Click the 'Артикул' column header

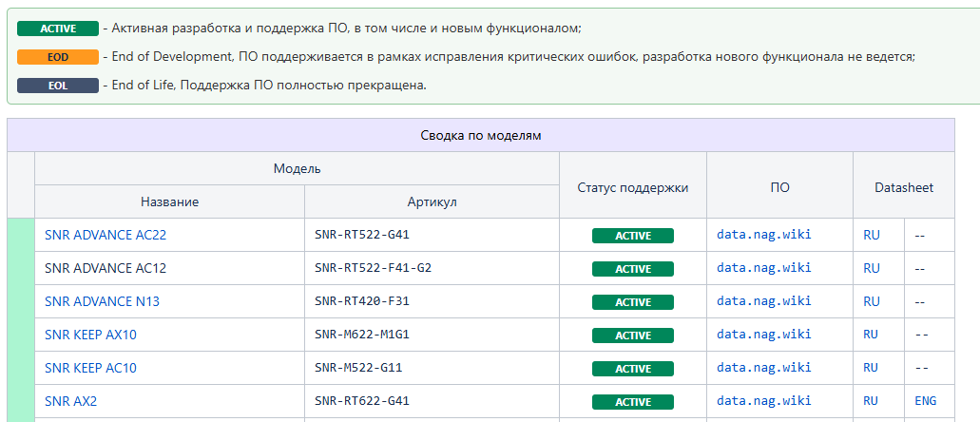tap(432, 201)
